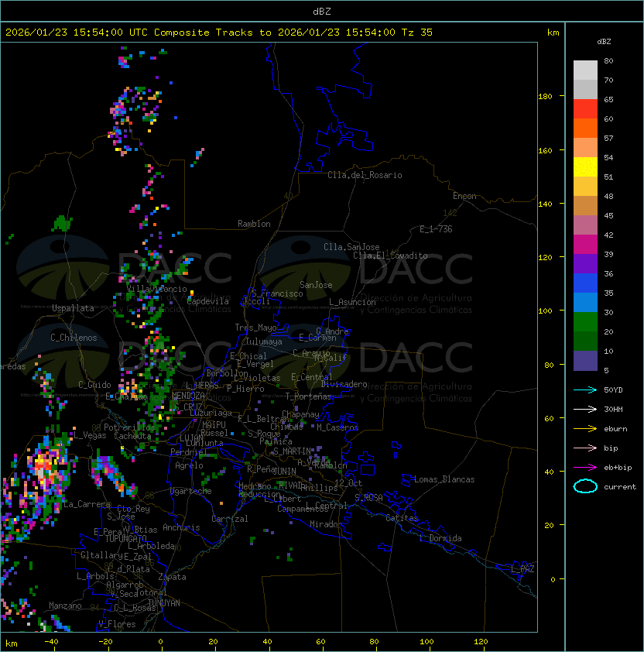Click the pink bip arrow in the legend
Image resolution: width=644 pixels, height=652 pixels.
coord(585,448)
